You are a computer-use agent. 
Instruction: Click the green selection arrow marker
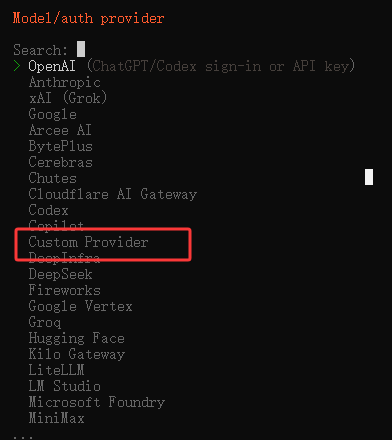pos(17,66)
